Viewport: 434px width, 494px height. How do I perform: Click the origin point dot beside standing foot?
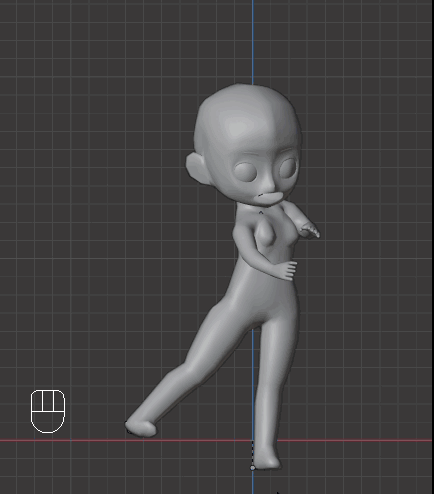click(252, 468)
